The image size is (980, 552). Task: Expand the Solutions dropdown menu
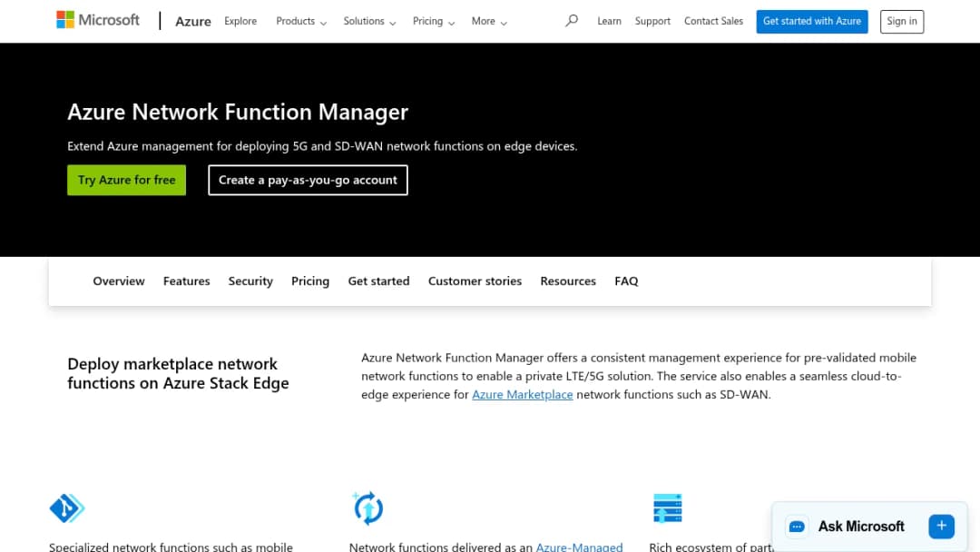(x=369, y=21)
